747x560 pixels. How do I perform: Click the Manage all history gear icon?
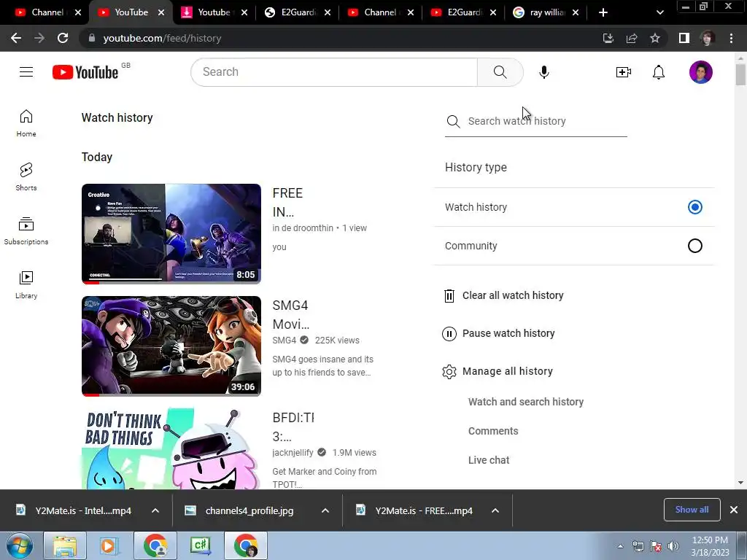click(x=449, y=372)
